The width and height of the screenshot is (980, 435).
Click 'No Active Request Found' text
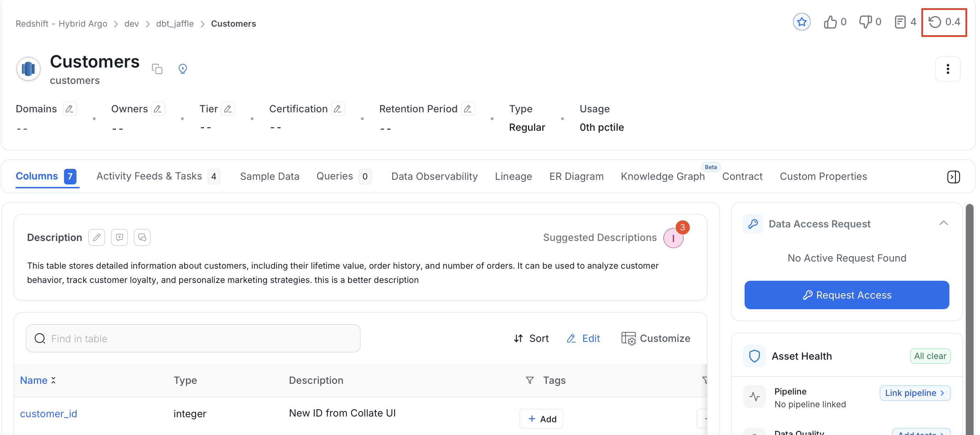(x=847, y=258)
